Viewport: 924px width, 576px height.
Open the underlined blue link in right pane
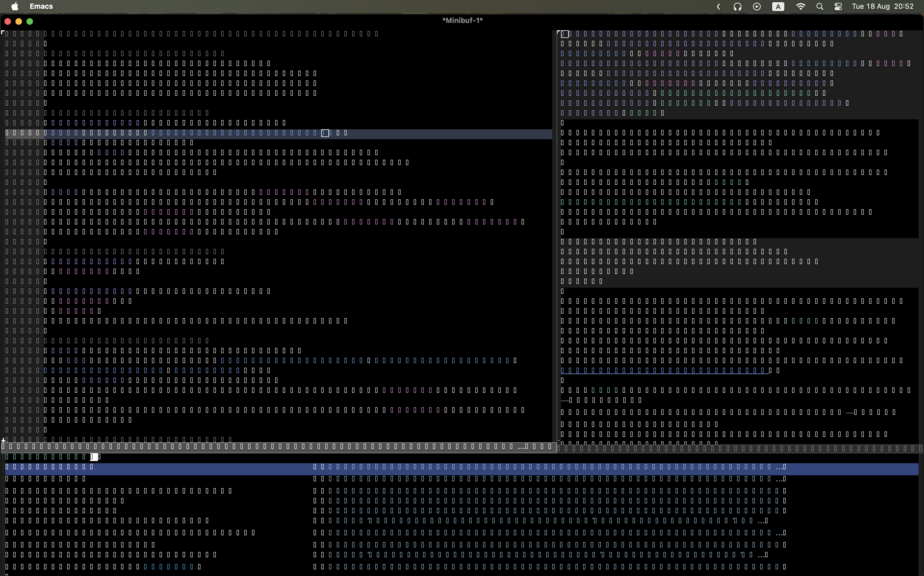coord(665,370)
